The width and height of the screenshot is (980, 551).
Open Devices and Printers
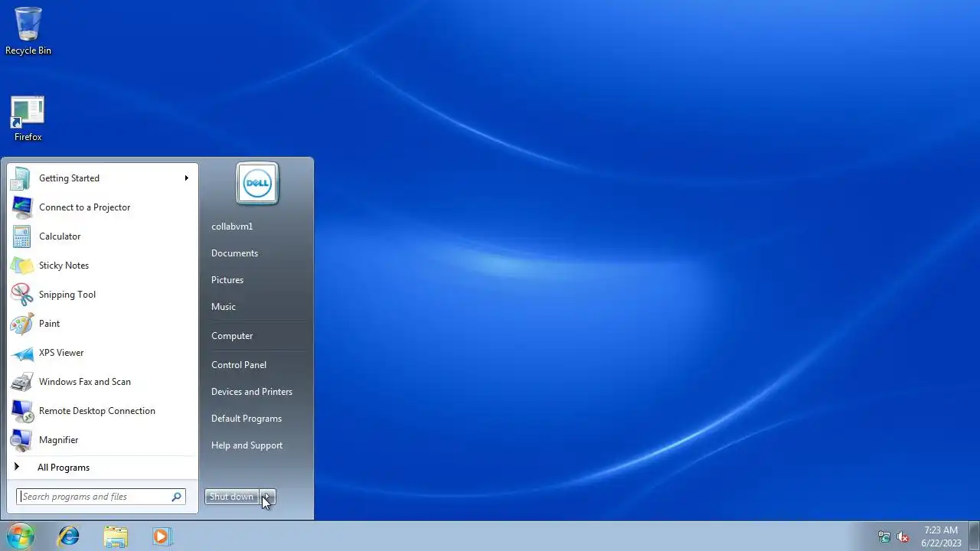click(252, 392)
